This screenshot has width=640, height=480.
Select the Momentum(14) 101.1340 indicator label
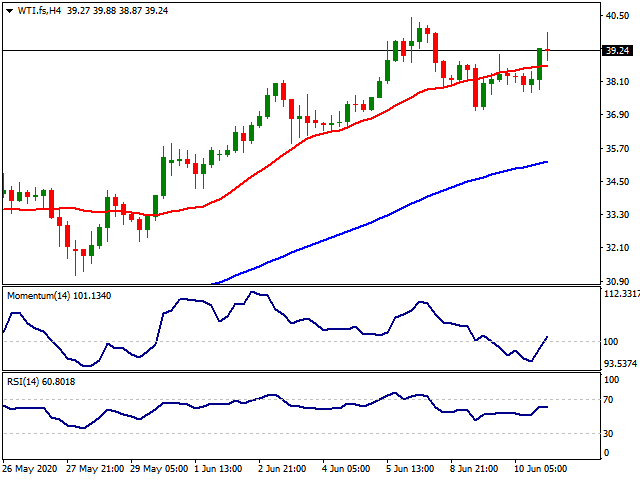59,296
